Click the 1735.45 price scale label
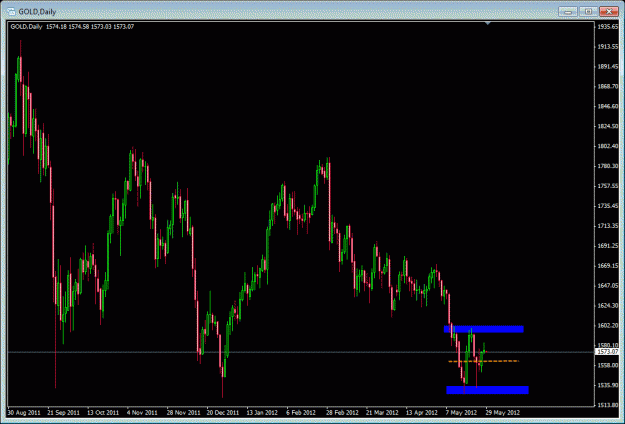Image resolution: width=625 pixels, height=424 pixels. click(608, 206)
